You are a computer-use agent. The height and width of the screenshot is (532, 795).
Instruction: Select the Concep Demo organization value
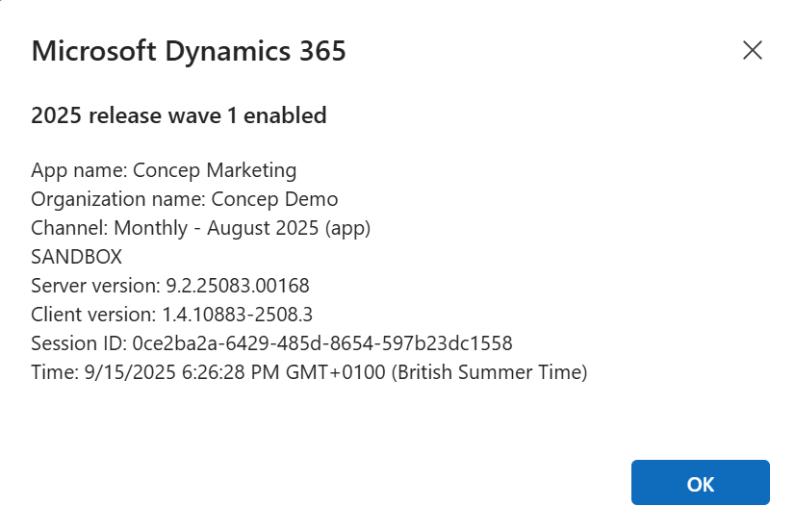274,199
